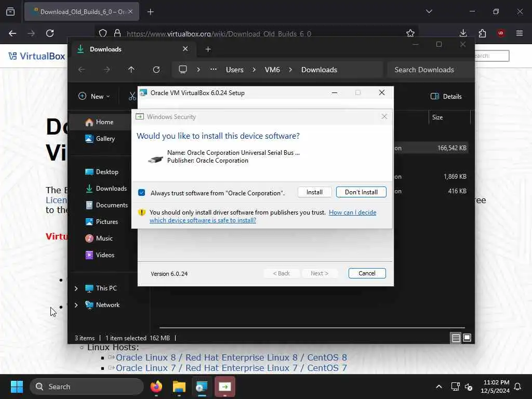Refresh the File Explorer Downloads folder
Image resolution: width=532 pixels, height=399 pixels.
pyautogui.click(x=156, y=70)
